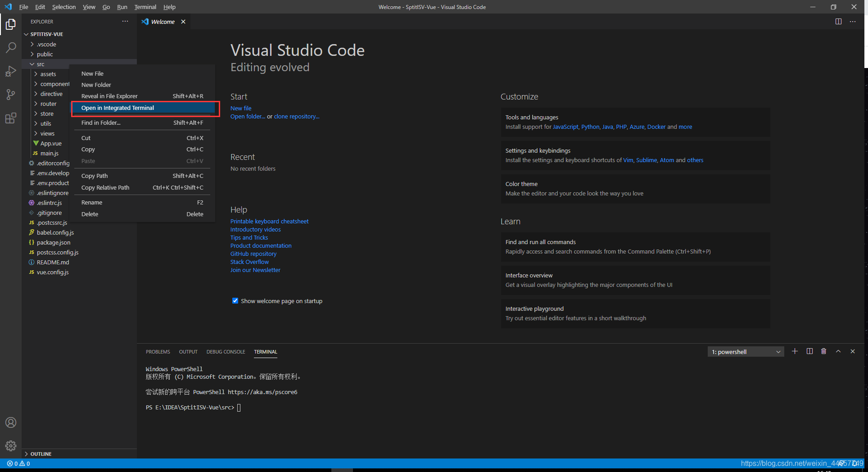
Task: Switch to the DEBUG CONSOLE tab
Action: pyautogui.click(x=226, y=352)
